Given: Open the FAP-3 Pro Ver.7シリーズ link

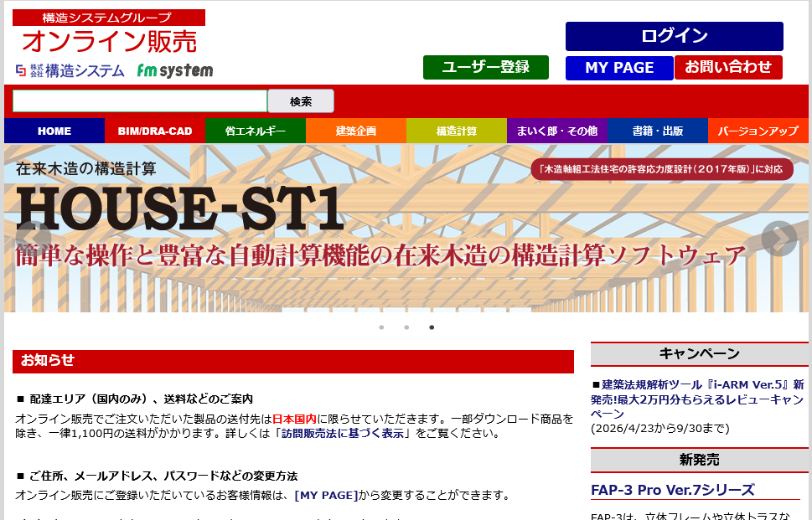Looking at the screenshot, I should pos(673,490).
